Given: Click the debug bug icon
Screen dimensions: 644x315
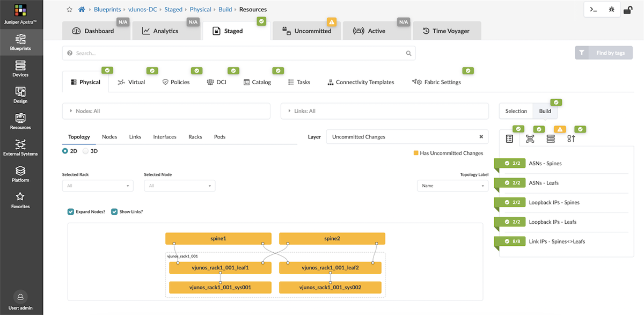Looking at the screenshot, I should pos(612,9).
